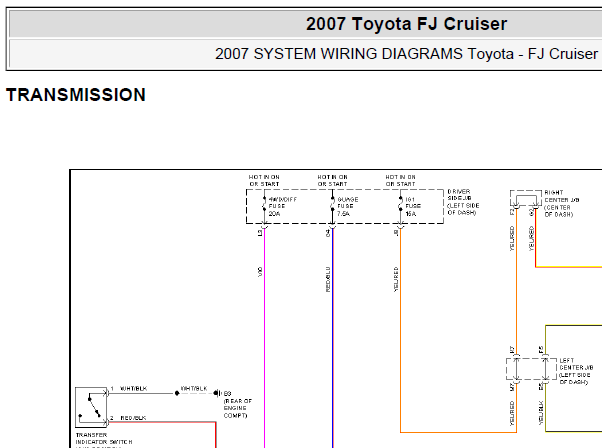The height and width of the screenshot is (448, 602).
Task: Click "YEL/RED" label on the IG1 fuse wire
Action: [x=396, y=279]
